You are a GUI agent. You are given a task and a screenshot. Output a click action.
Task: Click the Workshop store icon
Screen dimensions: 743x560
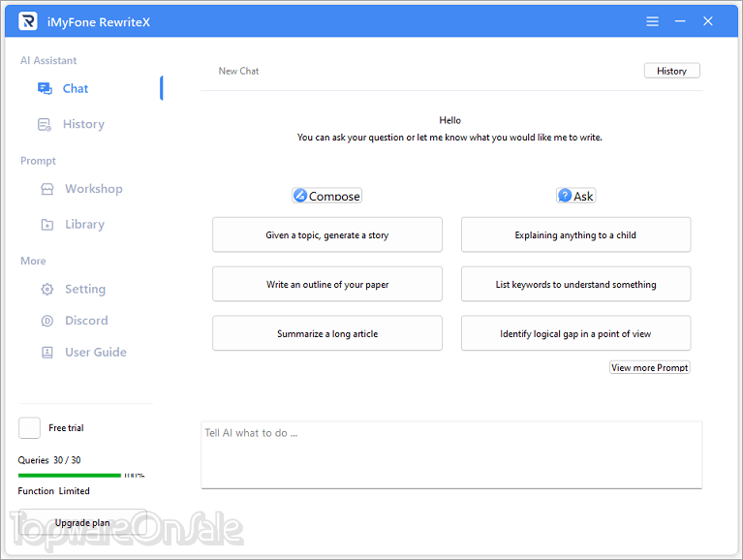[46, 189]
